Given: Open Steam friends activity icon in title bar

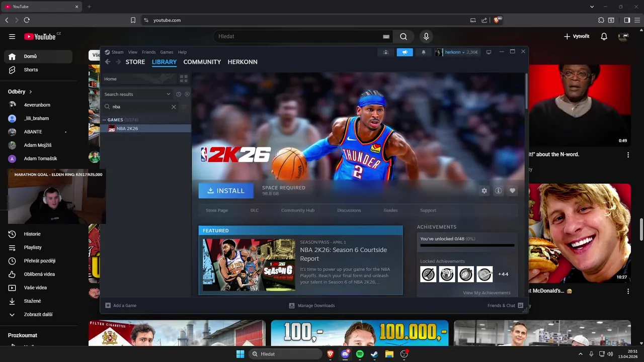Looking at the screenshot, I should [x=386, y=52].
